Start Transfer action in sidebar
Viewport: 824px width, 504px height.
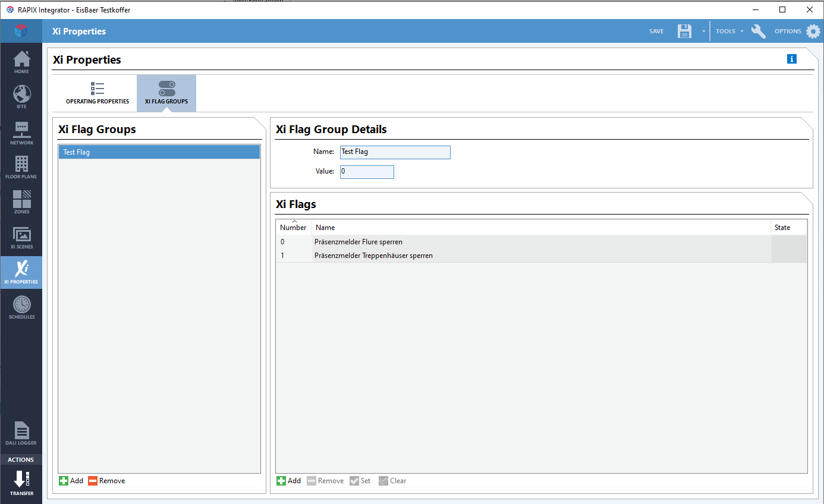pos(21,484)
